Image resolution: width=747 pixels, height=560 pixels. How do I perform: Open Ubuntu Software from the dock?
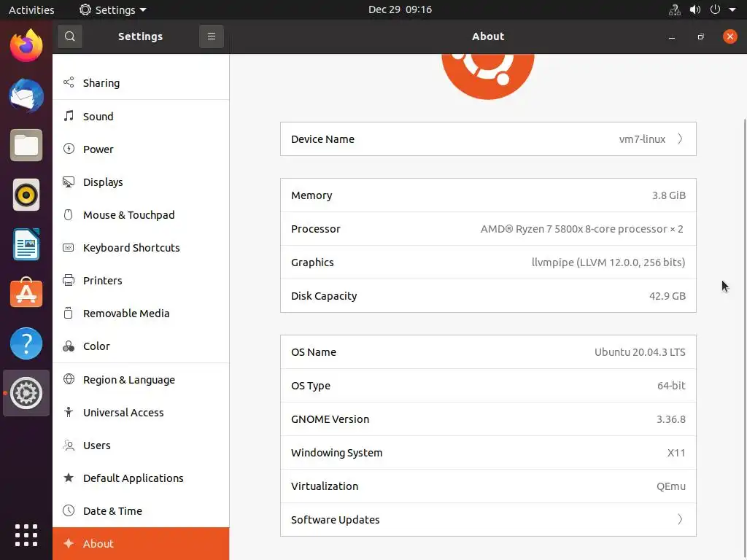coord(26,293)
